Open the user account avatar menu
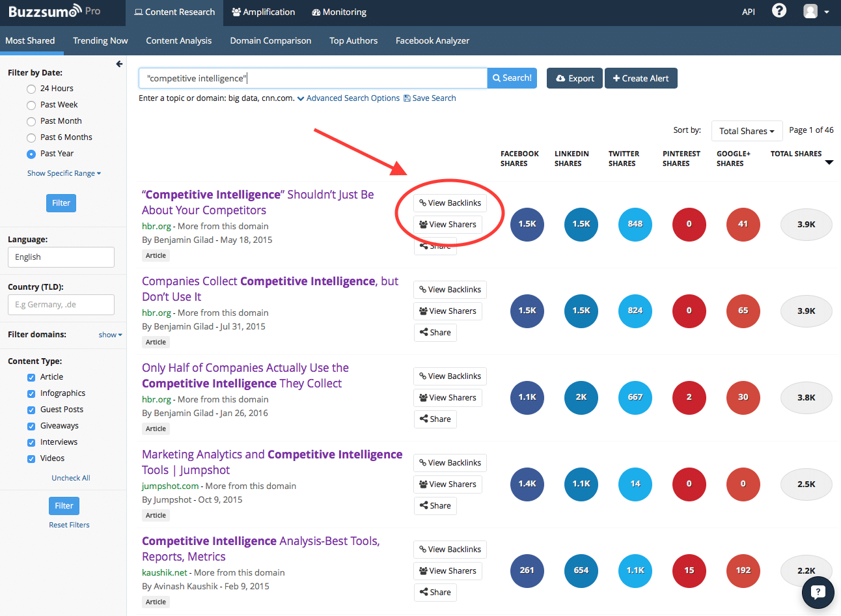The width and height of the screenshot is (841, 616). [x=810, y=11]
